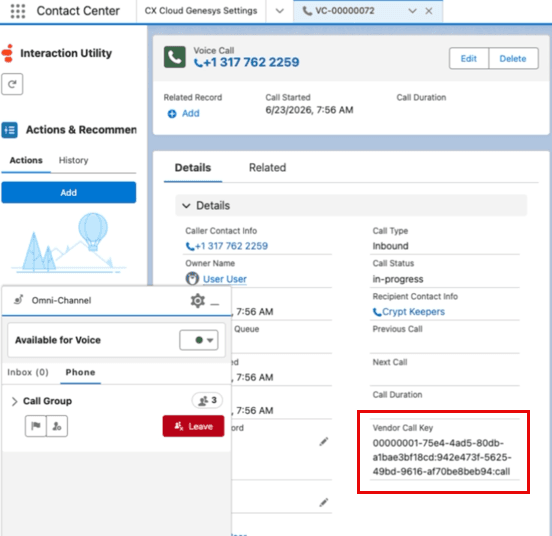Click the User User avatar icon
Image resolution: width=552 pixels, height=536 pixels.
192,279
